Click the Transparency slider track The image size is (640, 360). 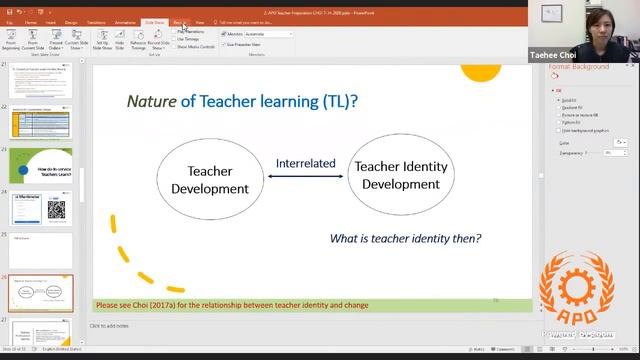(594, 153)
